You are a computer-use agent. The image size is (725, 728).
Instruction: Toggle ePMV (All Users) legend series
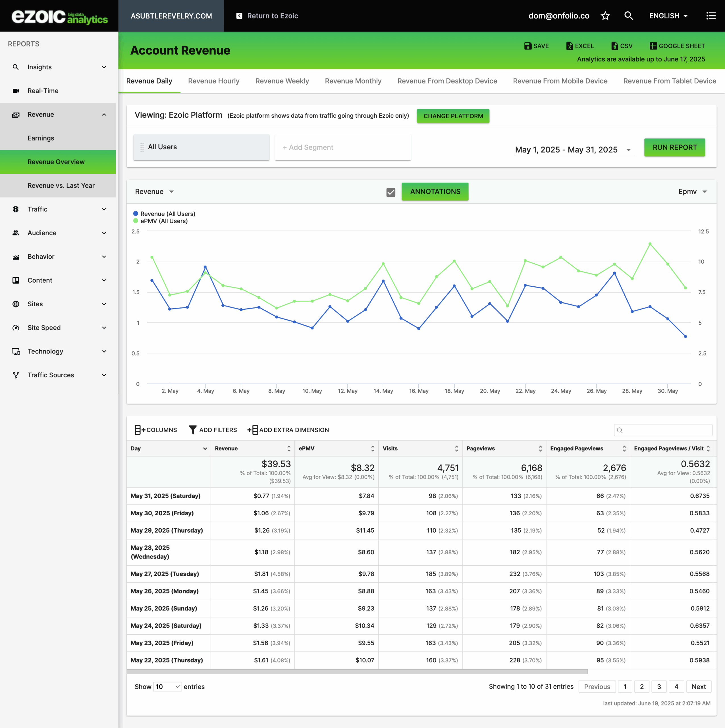click(160, 221)
